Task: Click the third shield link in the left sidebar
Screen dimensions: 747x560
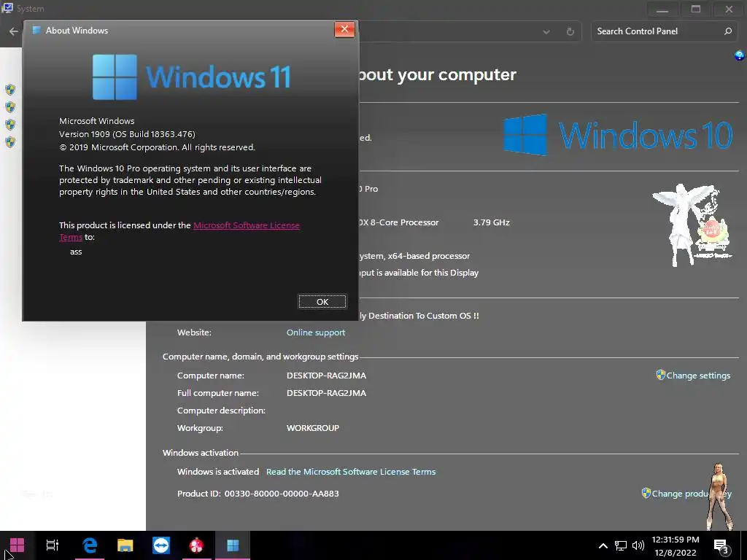Action: click(10, 125)
